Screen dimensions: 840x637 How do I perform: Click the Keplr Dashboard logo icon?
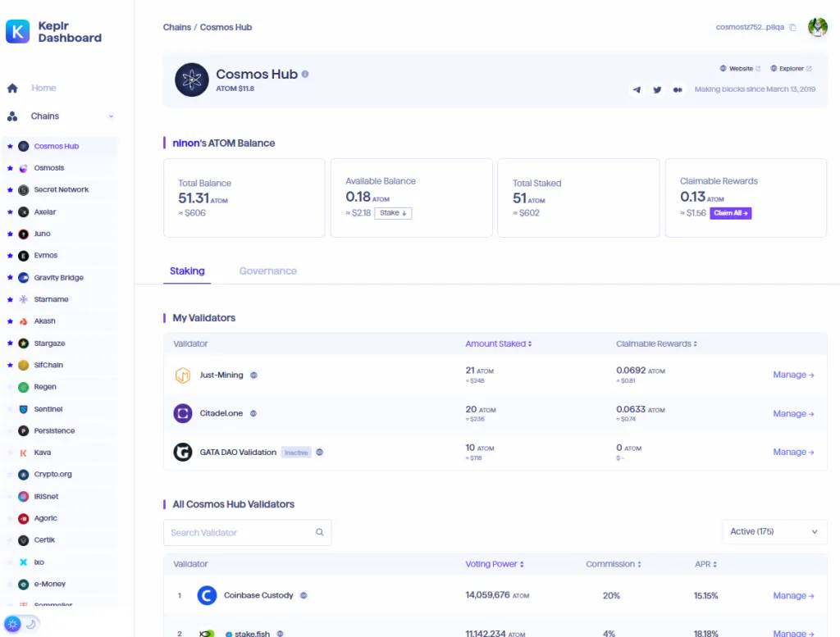[x=18, y=32]
